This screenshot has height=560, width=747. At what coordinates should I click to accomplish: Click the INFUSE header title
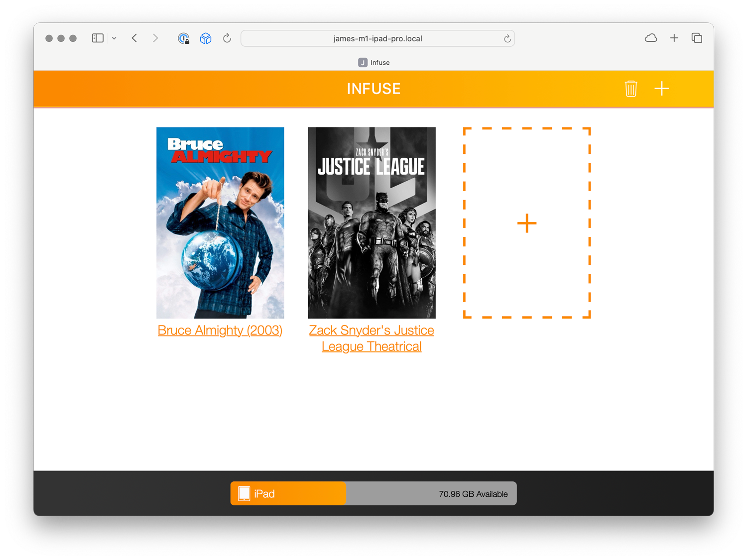coord(373,89)
